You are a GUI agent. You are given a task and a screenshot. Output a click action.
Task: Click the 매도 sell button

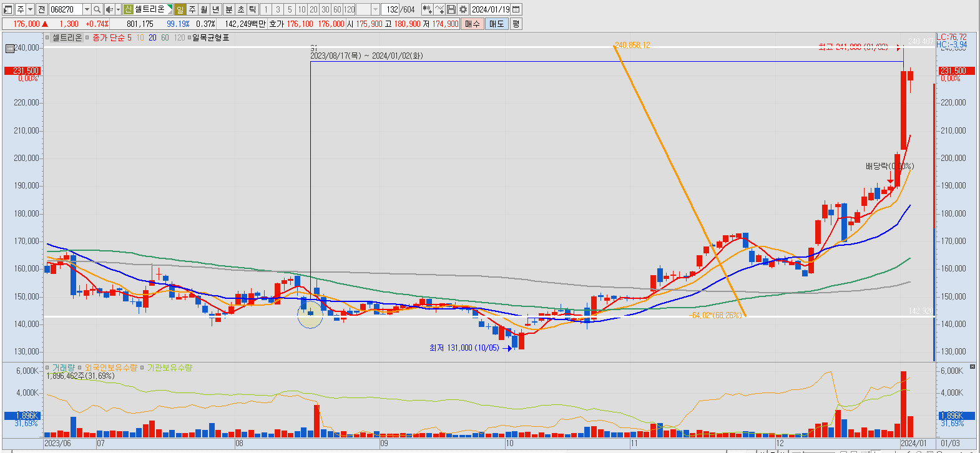[496, 24]
